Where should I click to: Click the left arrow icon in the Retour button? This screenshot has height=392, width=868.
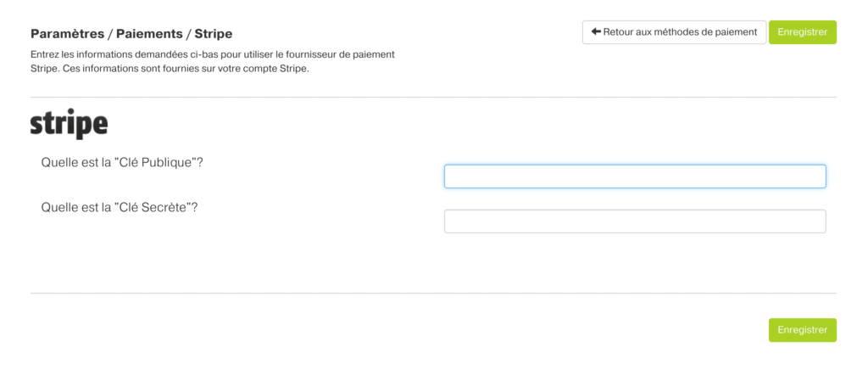click(x=596, y=31)
